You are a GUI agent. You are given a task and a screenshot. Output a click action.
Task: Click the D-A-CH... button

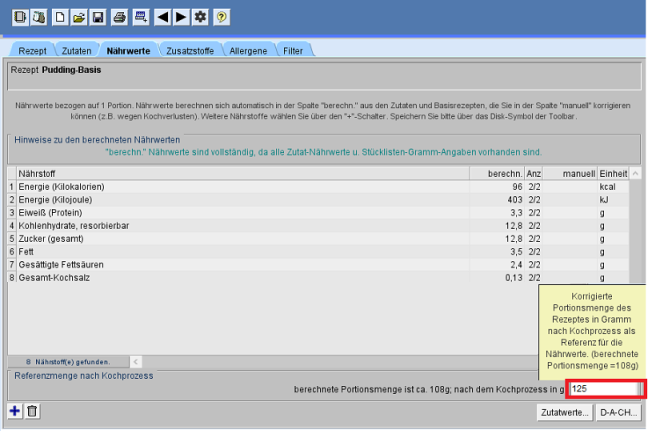click(619, 411)
